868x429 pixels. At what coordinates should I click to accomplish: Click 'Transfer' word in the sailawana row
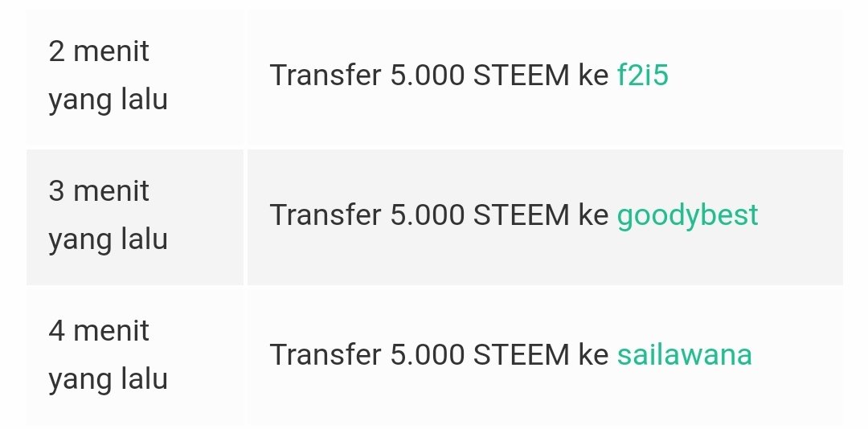tap(325, 354)
